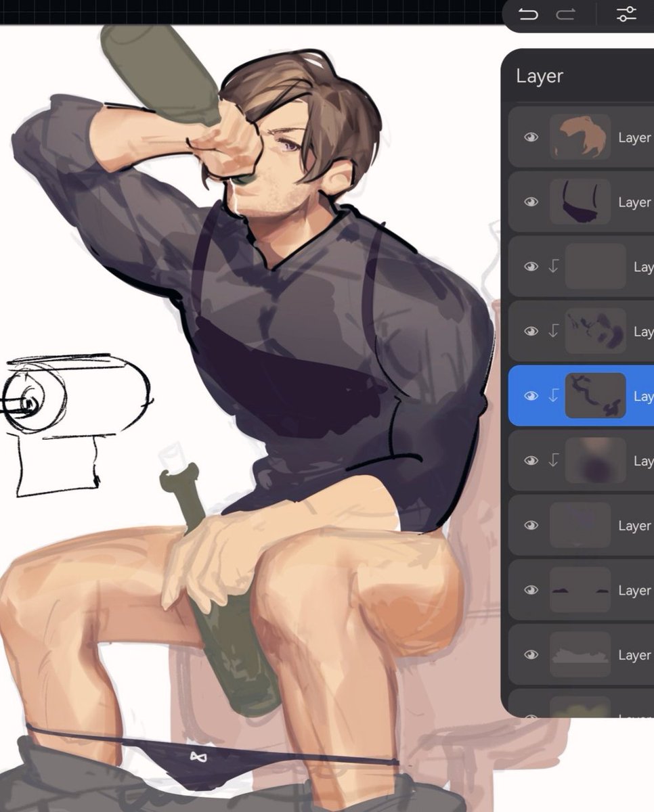654x812 pixels.
Task: Select the dark pouch shape layer thumbnail
Action: 580,202
